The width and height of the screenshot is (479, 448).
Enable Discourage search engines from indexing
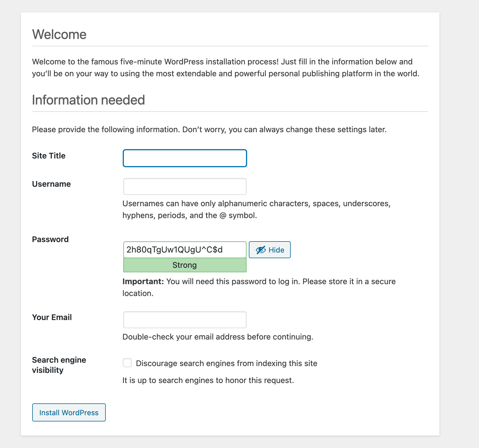pos(127,363)
